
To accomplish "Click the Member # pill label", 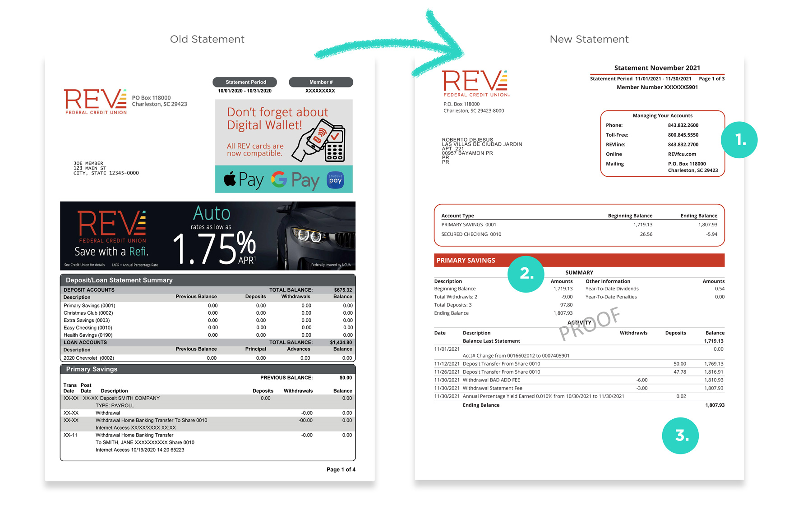I will 321,82.
